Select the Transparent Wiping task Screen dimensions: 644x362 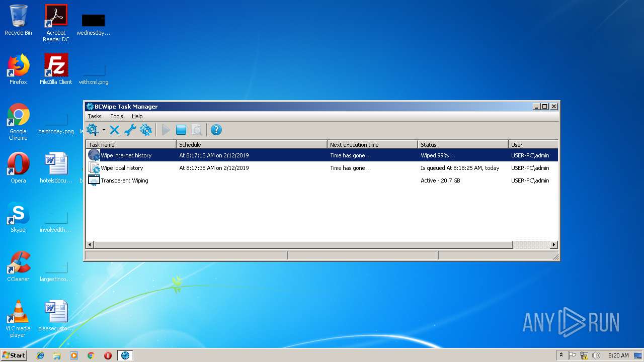click(x=322, y=180)
